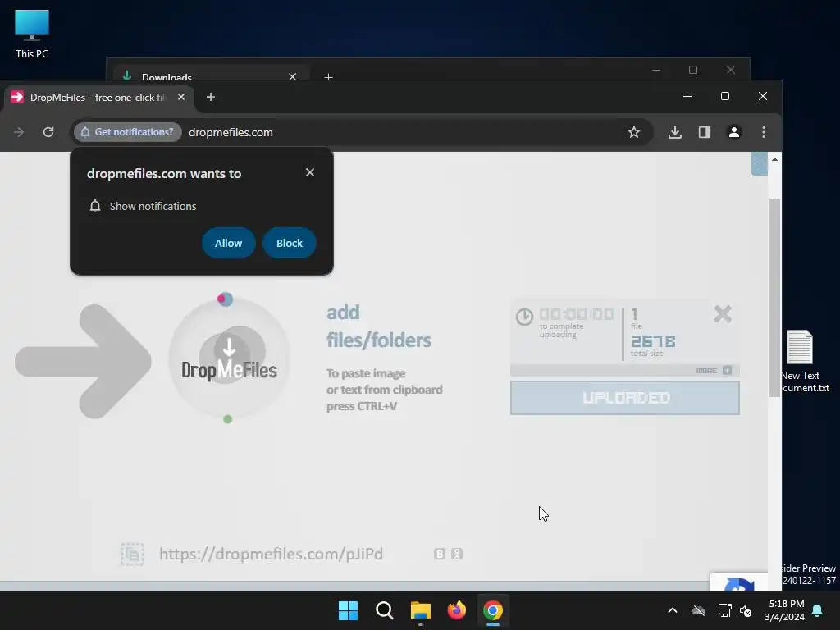840x630 pixels.
Task: Open File Explorer from taskbar
Action: (x=421, y=610)
